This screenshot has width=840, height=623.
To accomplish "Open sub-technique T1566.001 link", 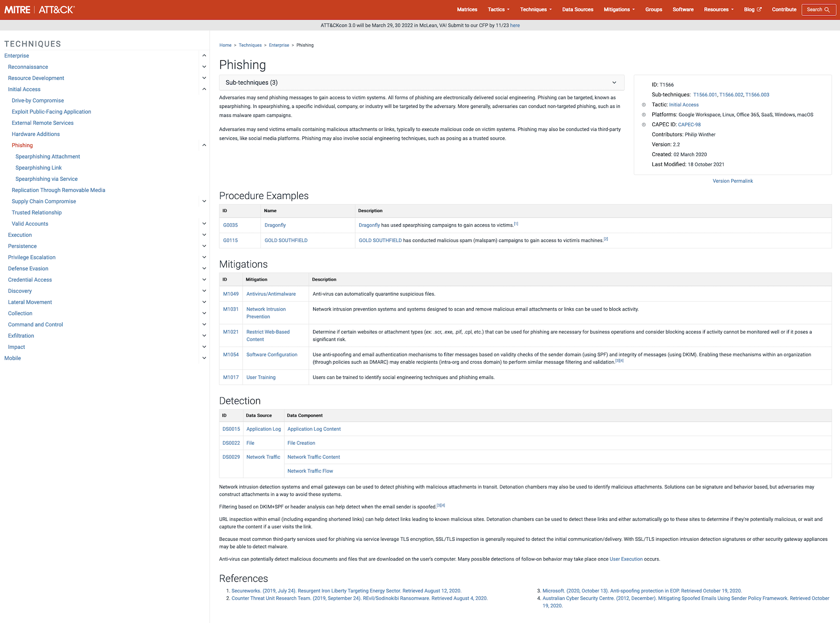I will [x=705, y=95].
